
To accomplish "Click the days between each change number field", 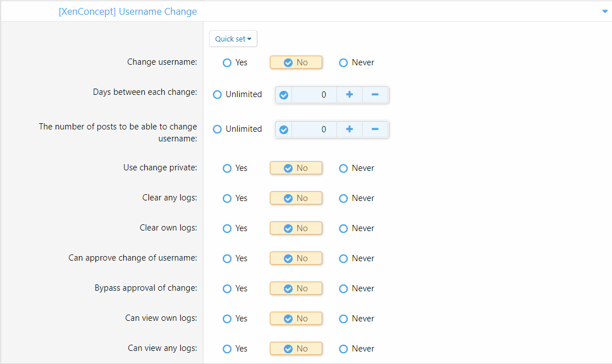I will [x=314, y=95].
